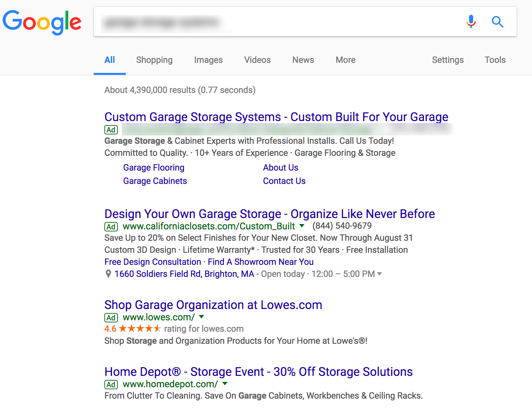
Task: Expand the opening hours dropdown arrow
Action: click(379, 274)
